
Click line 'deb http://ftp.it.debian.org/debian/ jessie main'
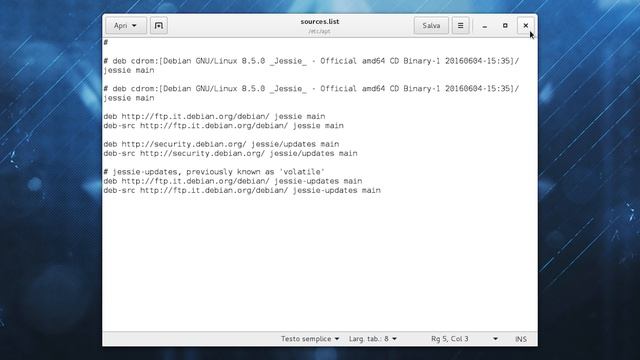214,116
